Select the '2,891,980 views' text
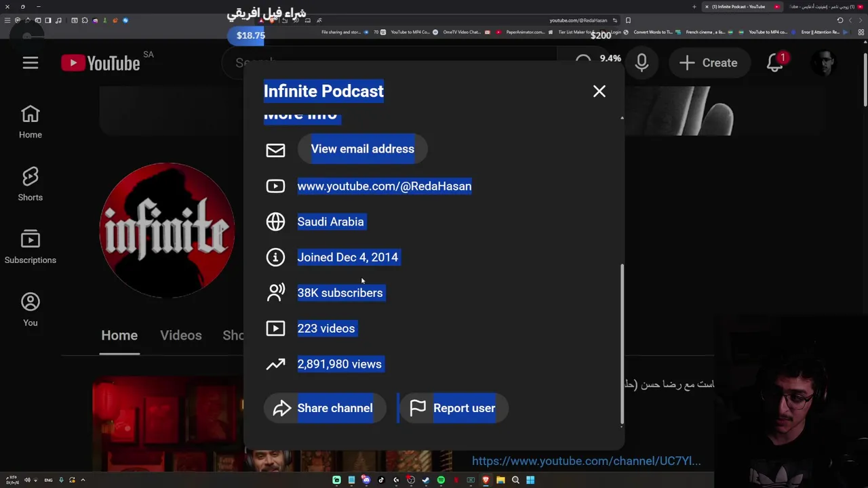Image resolution: width=868 pixels, height=488 pixels. pyautogui.click(x=339, y=364)
